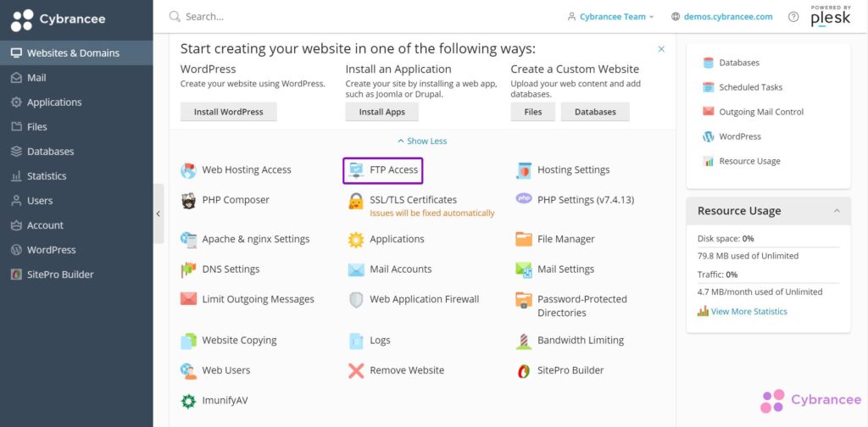This screenshot has height=427, width=868.
Task: Open Web Hosting Access icon
Action: 188,170
